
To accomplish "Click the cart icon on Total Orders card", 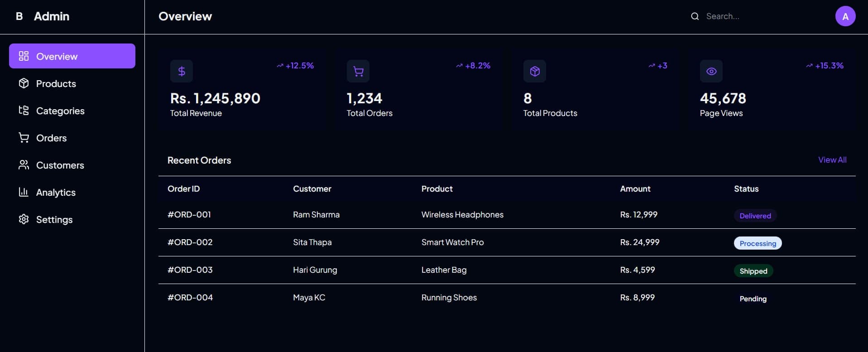I will click(x=358, y=71).
